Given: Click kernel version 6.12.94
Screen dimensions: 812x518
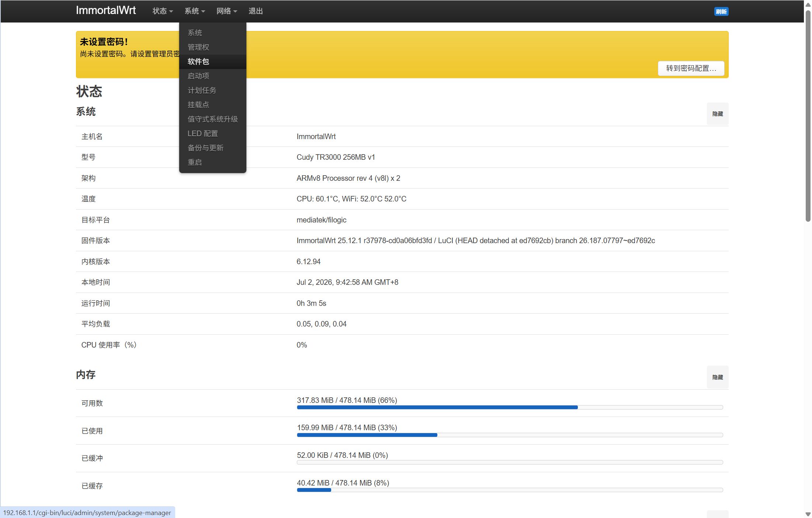Looking at the screenshot, I should pyautogui.click(x=308, y=262).
